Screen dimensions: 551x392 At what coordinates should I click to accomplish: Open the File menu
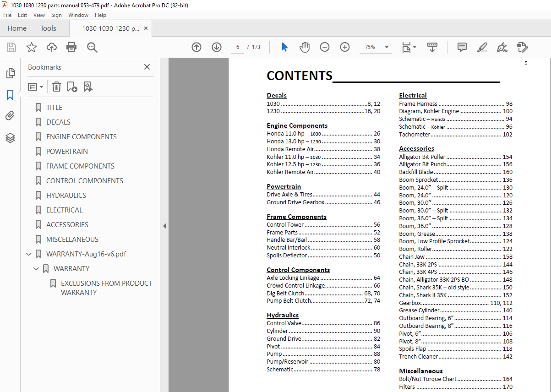click(x=7, y=15)
